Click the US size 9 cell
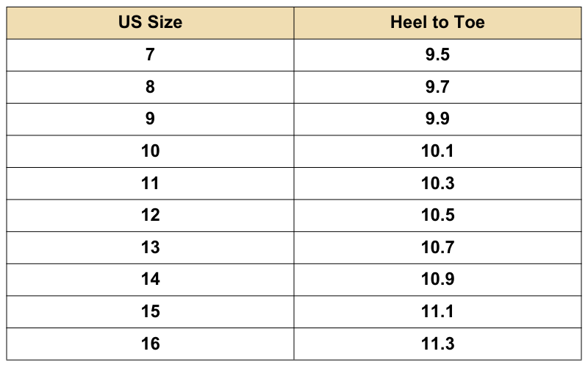 tap(150, 118)
